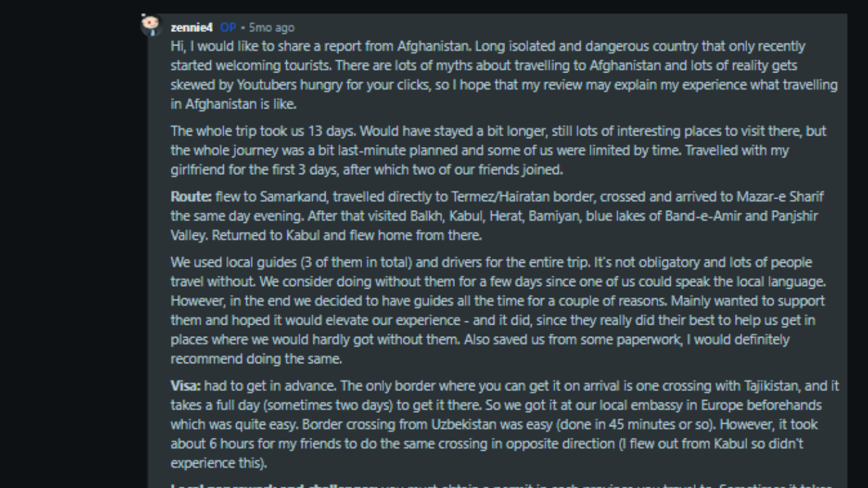Image resolution: width=868 pixels, height=488 pixels.
Task: Click the words 'recommend doing the same'
Action: point(256,359)
